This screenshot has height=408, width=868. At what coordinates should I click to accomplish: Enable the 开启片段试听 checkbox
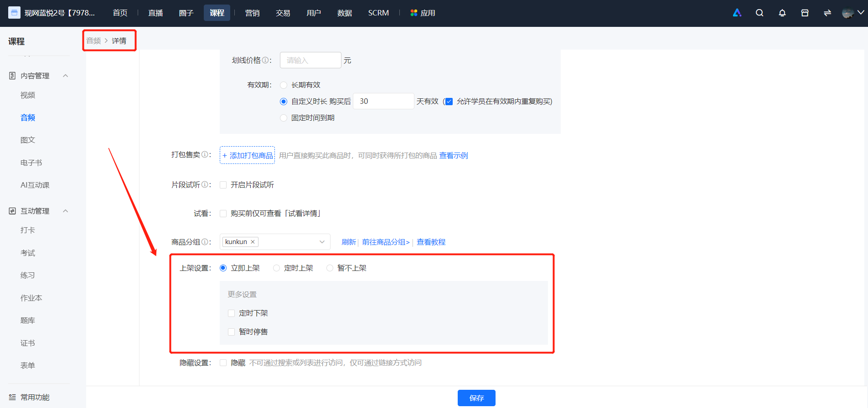223,185
